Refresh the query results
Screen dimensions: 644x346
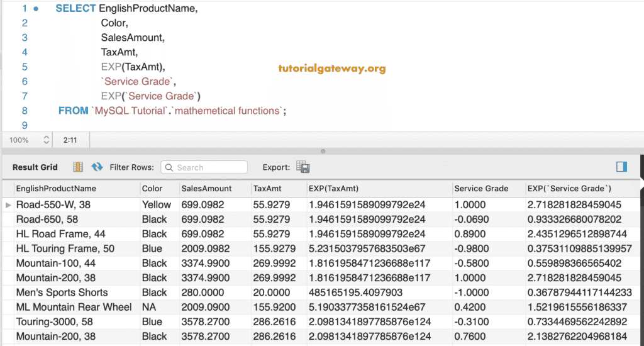click(97, 167)
